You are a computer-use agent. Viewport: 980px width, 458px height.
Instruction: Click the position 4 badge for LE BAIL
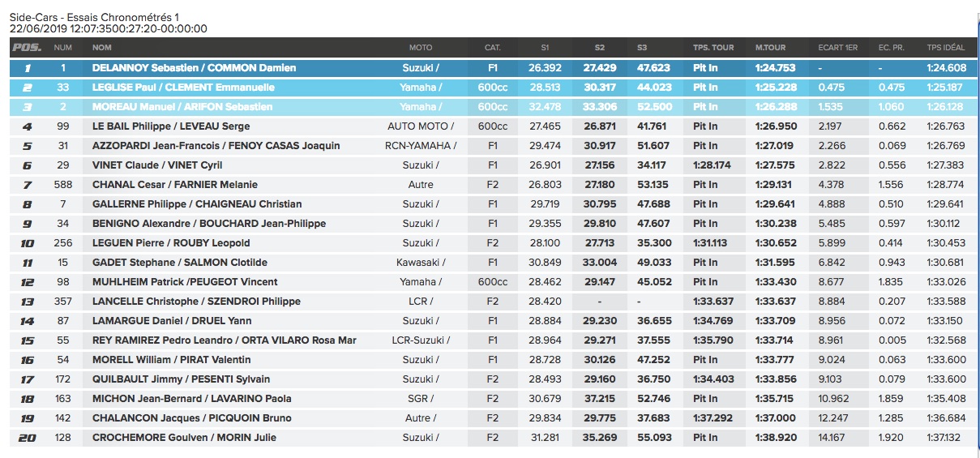pos(28,126)
